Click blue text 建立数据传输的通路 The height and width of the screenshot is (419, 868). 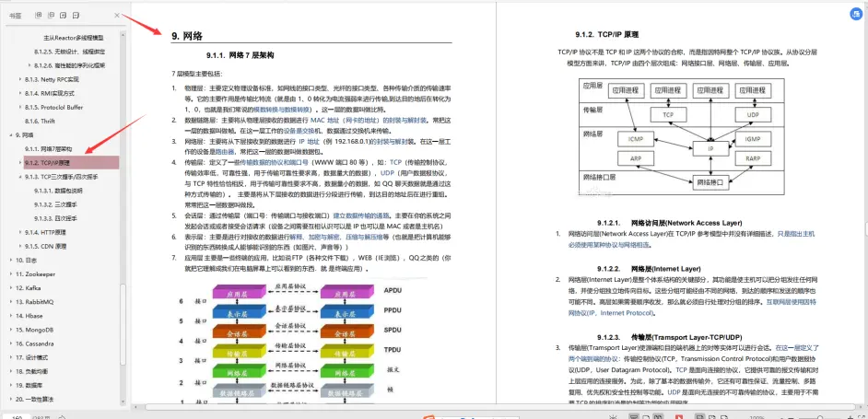363,215
